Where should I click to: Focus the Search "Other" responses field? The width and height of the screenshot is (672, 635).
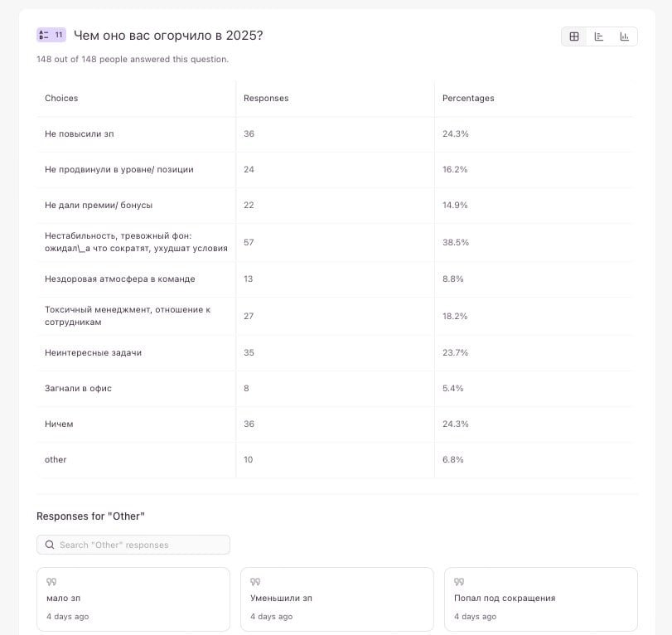(141, 545)
